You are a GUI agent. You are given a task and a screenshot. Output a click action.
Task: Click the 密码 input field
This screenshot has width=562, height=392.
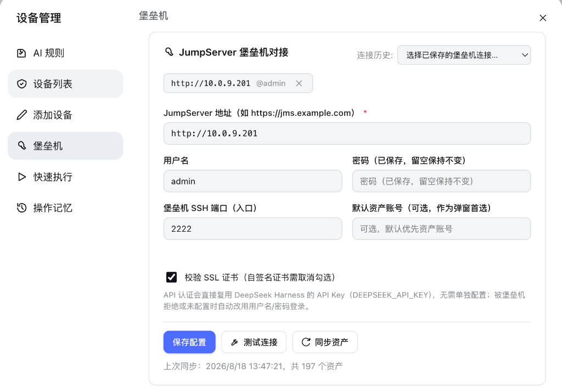441,181
